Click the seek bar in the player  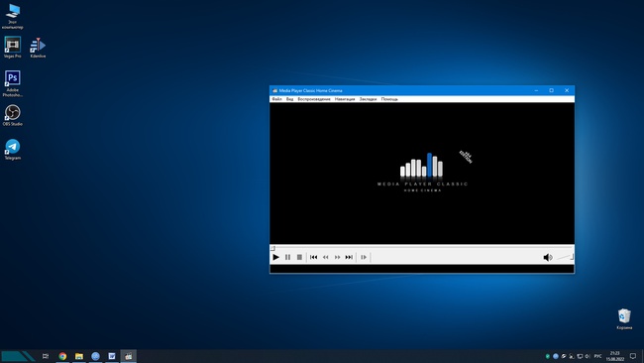coord(422,248)
